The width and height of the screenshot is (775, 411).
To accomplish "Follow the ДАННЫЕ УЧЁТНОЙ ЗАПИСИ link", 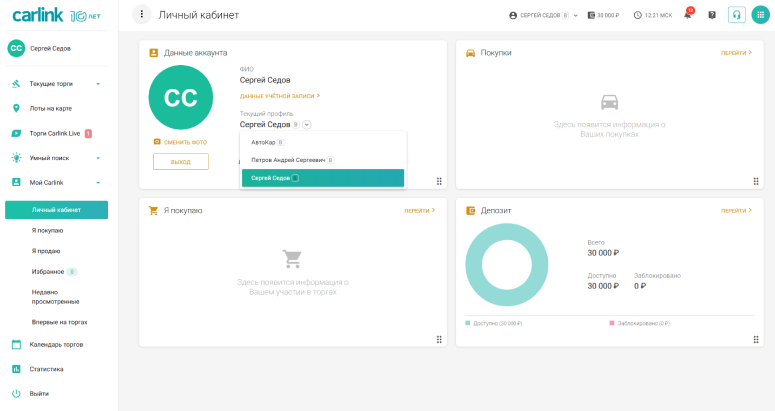I will point(279,96).
